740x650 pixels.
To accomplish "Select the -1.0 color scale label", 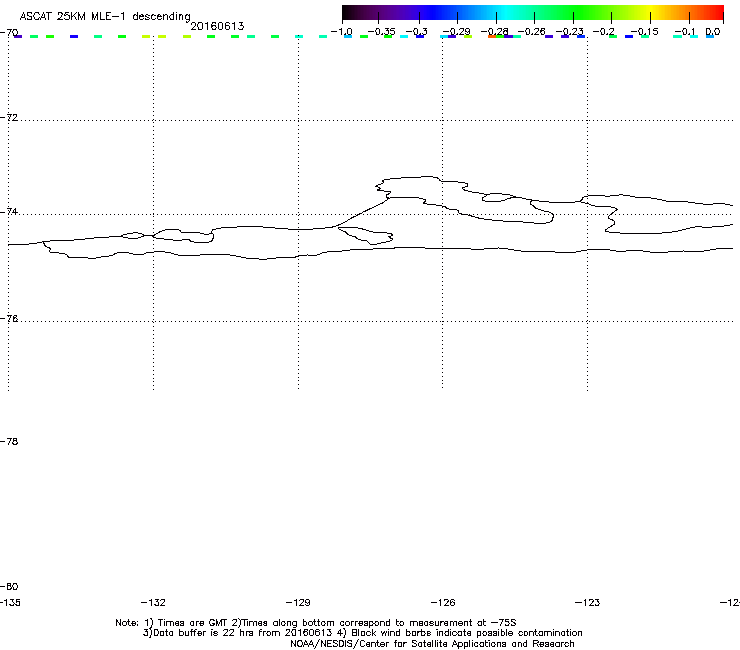I will coord(341,32).
